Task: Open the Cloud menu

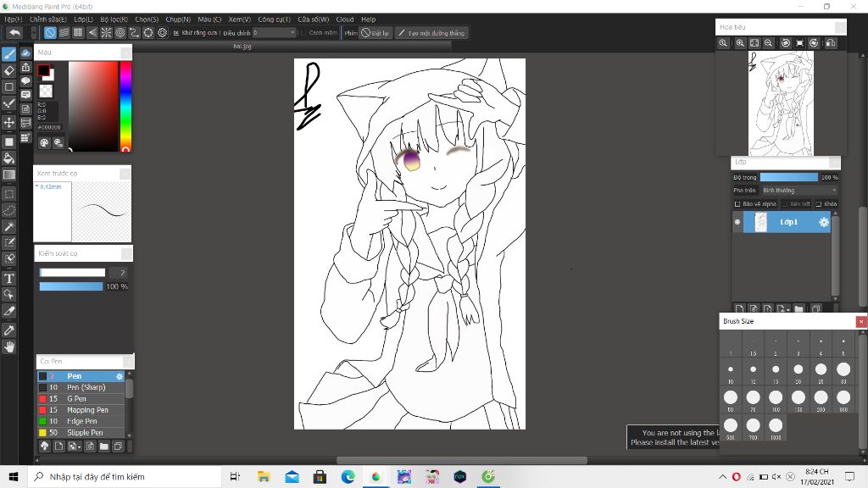Action: 344,19
